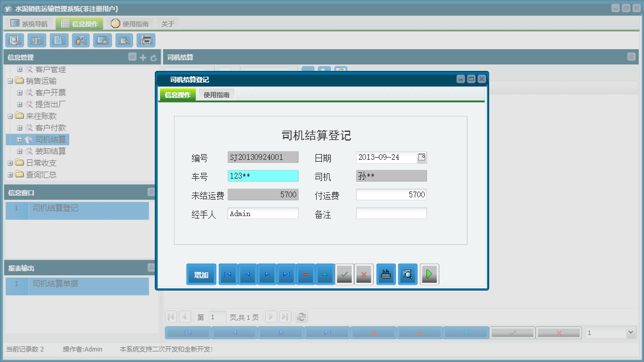Open print preview in the settlement dialog
This screenshot has height=362, width=644.
click(x=408, y=274)
